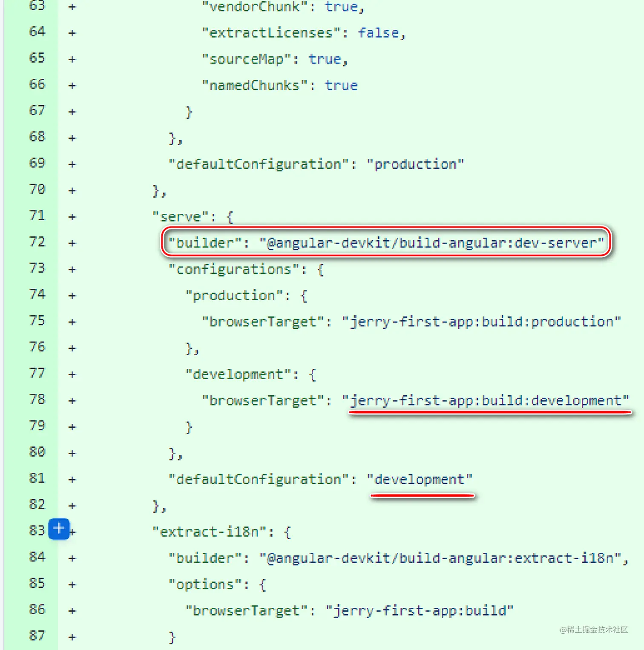
Task: Click the "sourceMap" key on line 65
Action: [247, 59]
